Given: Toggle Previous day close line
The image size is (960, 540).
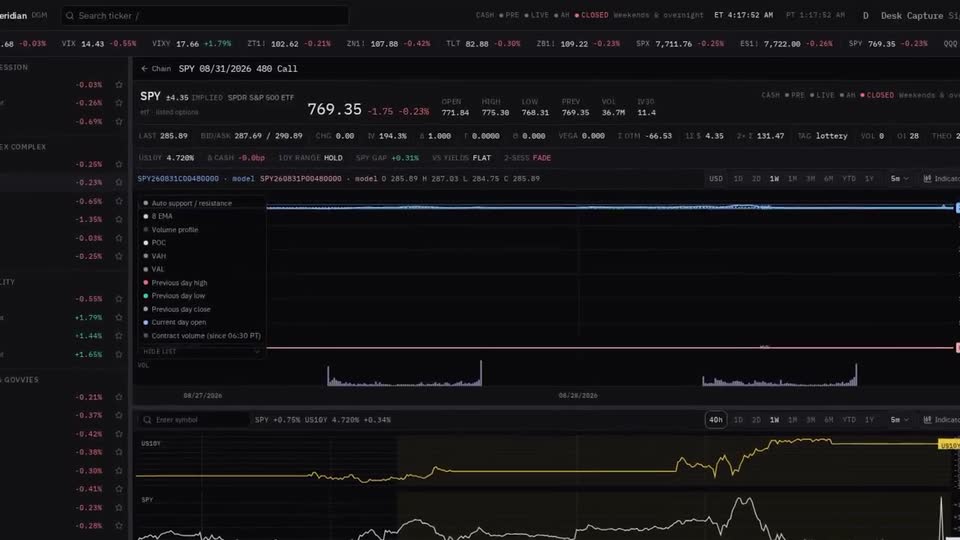Looking at the screenshot, I should click(x=176, y=309).
